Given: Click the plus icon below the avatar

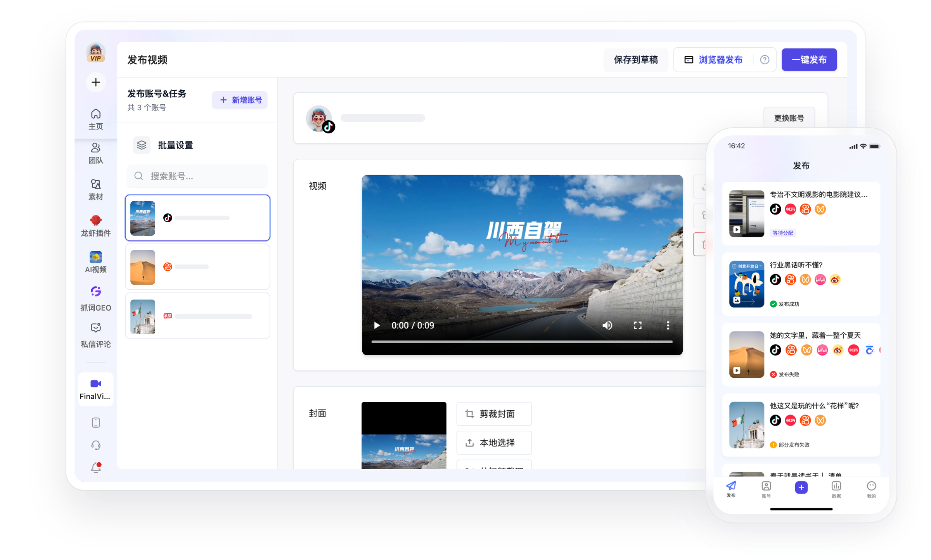Looking at the screenshot, I should (96, 82).
